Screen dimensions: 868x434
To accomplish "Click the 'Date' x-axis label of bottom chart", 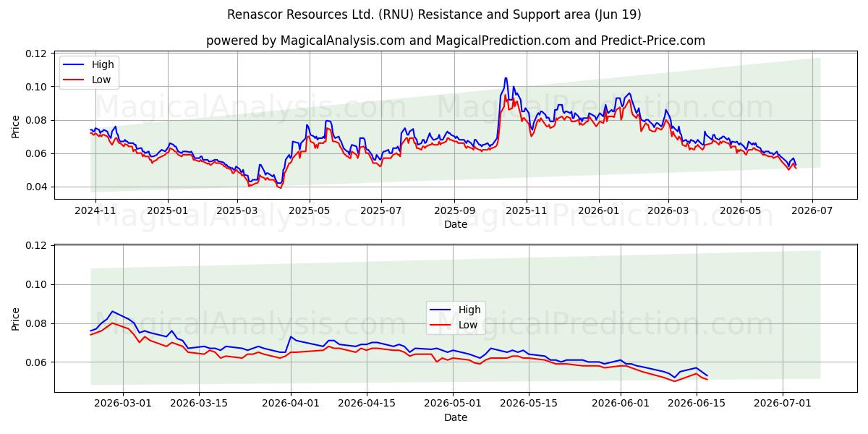I will pyautogui.click(x=456, y=417).
